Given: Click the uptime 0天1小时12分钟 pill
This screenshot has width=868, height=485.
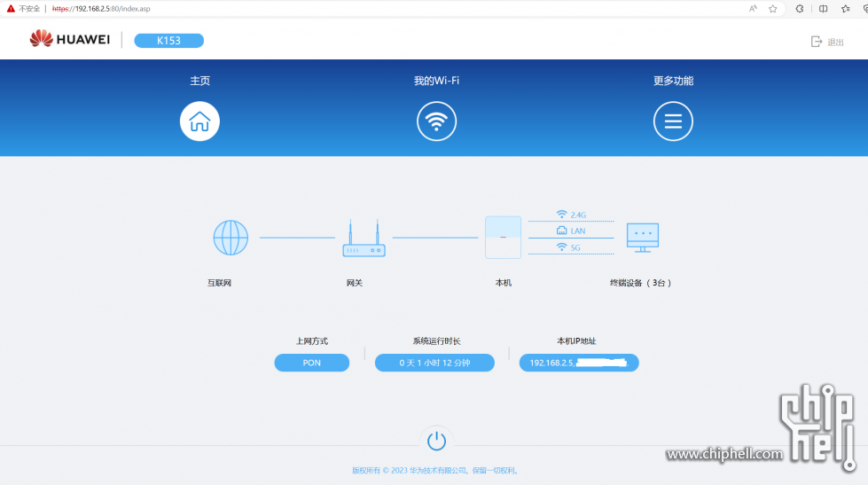Looking at the screenshot, I should click(x=434, y=363).
